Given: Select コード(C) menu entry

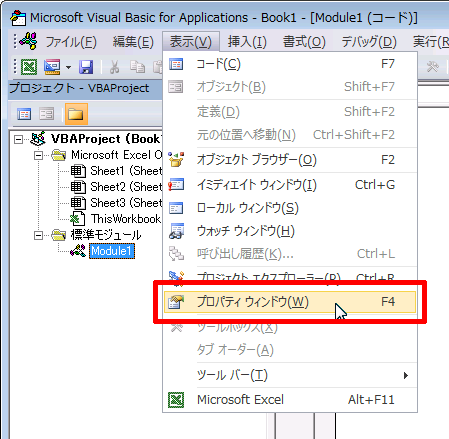Looking at the screenshot, I should click(x=290, y=64).
